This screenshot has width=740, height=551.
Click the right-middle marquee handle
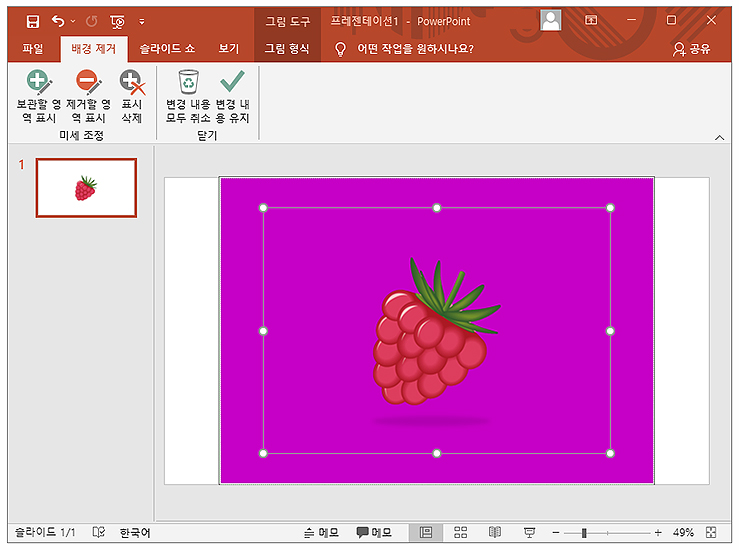pyautogui.click(x=610, y=331)
